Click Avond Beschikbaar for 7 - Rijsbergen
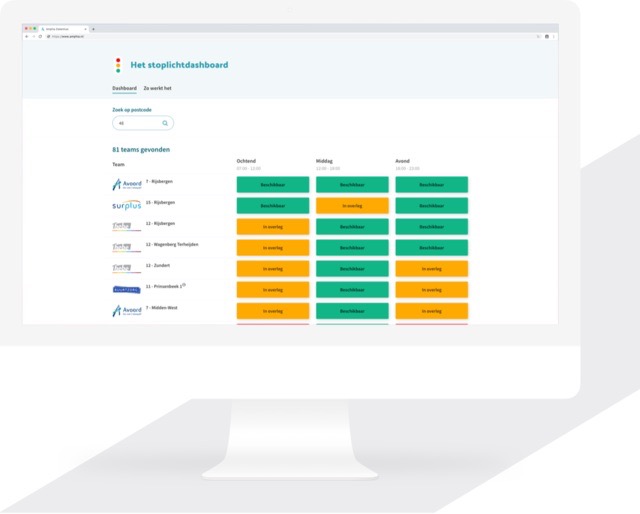Screen dimensions: 640x514 pos(431,185)
